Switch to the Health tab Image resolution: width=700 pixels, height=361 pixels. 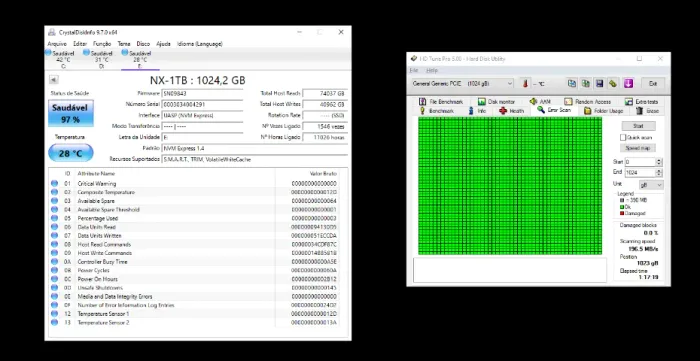[x=512, y=111]
